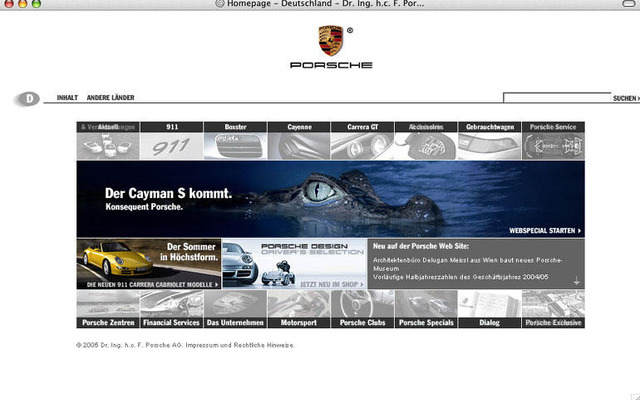Open the Porsche-Museum architects news item

pos(467,264)
